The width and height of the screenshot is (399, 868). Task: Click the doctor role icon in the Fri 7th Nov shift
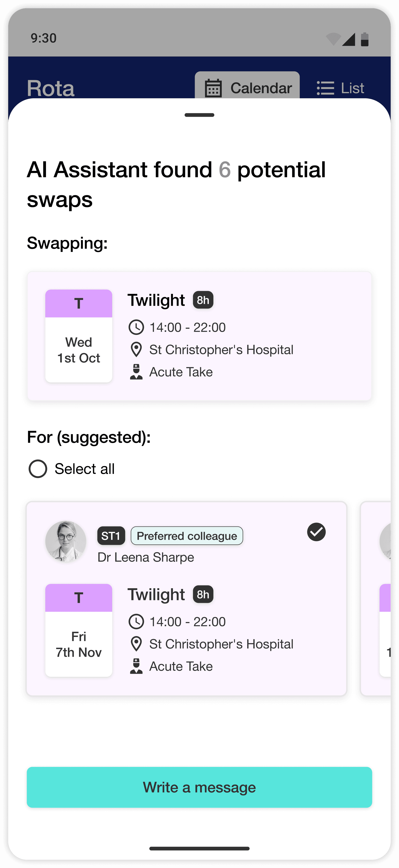(x=136, y=666)
